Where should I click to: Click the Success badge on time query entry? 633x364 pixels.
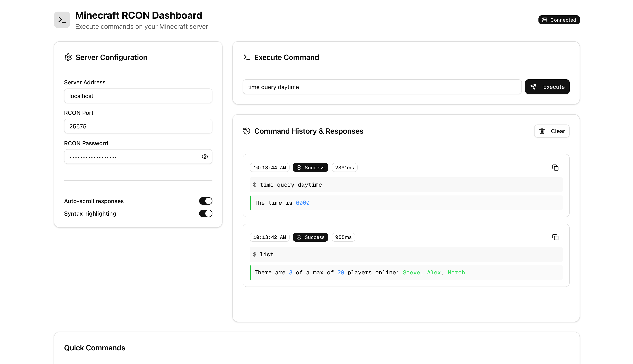tap(310, 167)
